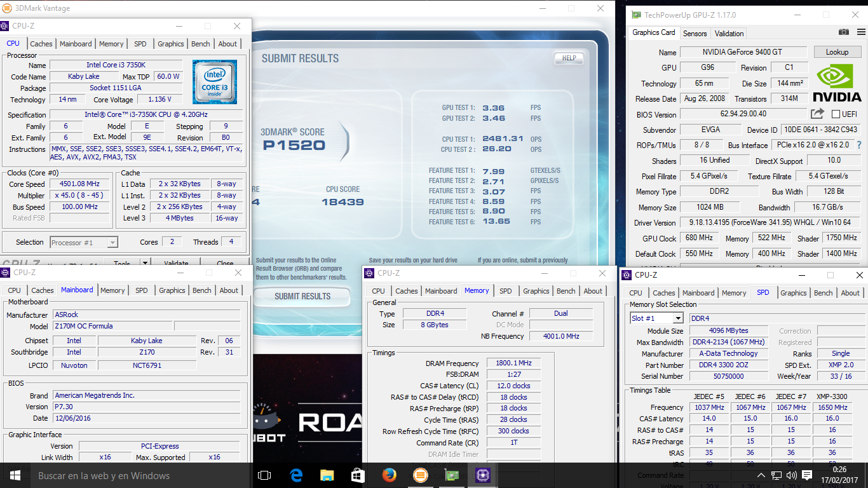Launch Firefox from the taskbar

click(x=389, y=475)
